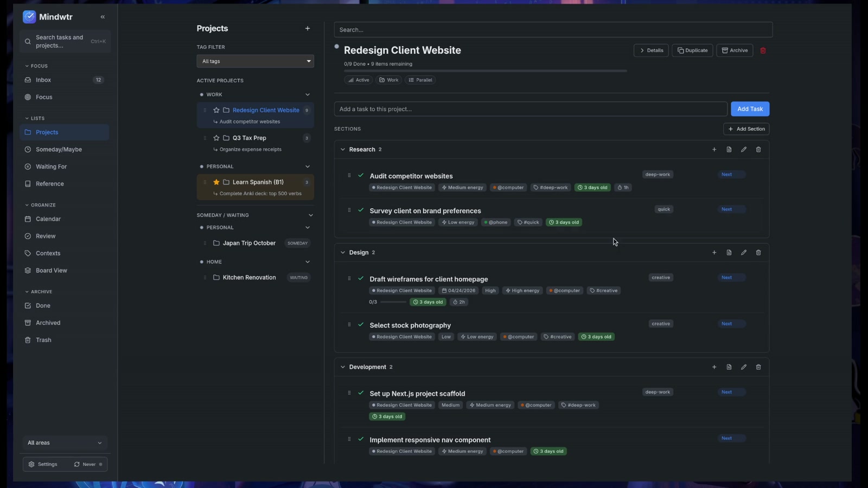Mark Audit competitor websites as done
Image resolution: width=868 pixels, height=488 pixels.
tap(361, 175)
